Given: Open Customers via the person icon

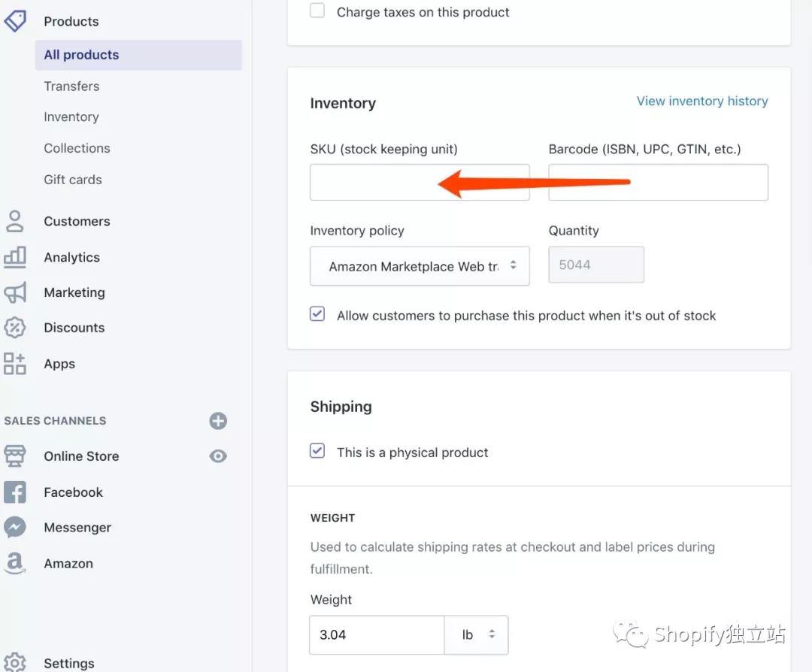Looking at the screenshot, I should (15, 221).
